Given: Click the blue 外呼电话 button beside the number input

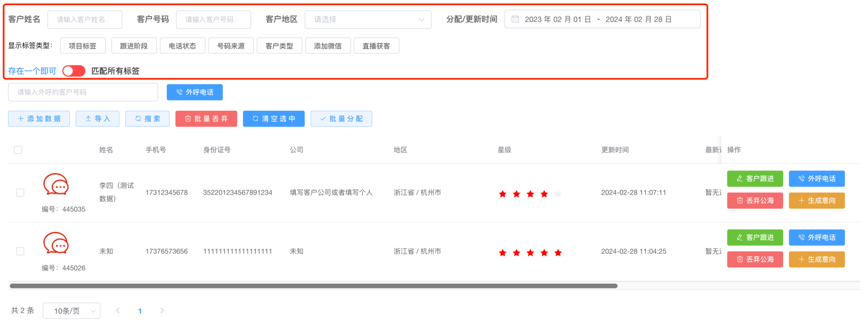Looking at the screenshot, I should coord(194,92).
